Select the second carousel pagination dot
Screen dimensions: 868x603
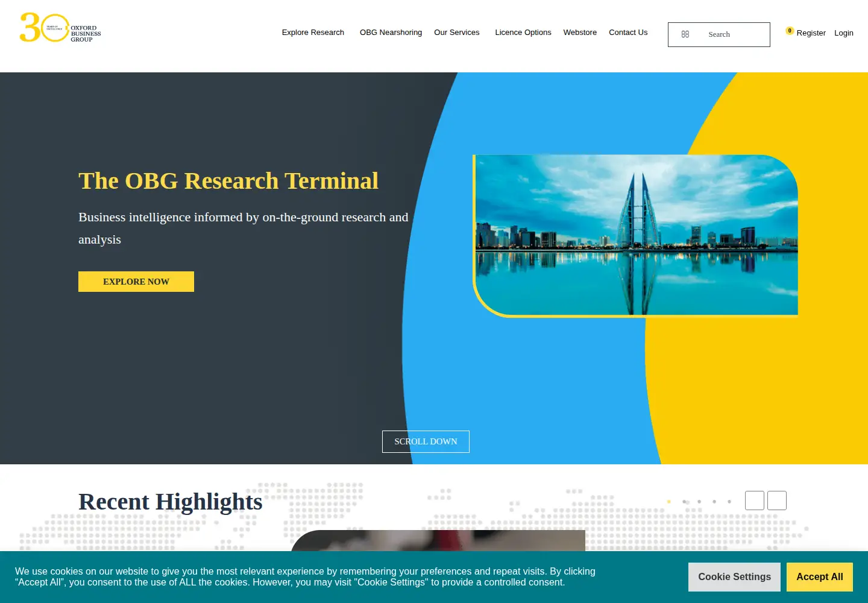pos(684,502)
